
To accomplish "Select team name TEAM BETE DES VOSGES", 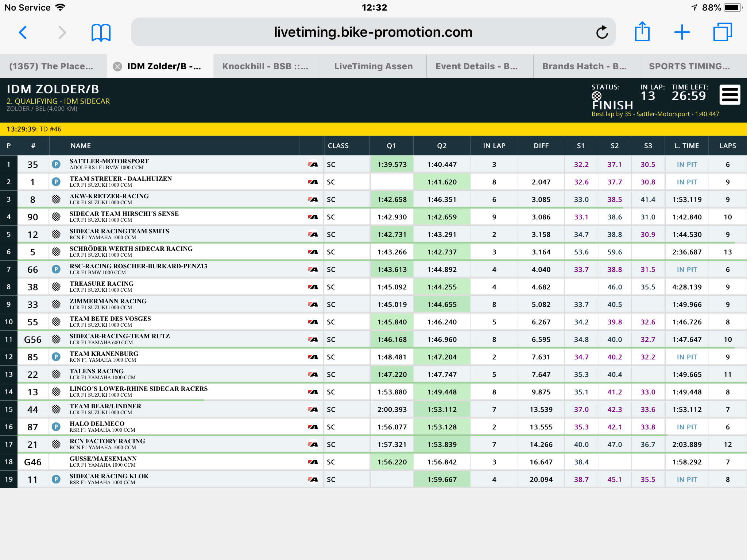I will 110,319.
